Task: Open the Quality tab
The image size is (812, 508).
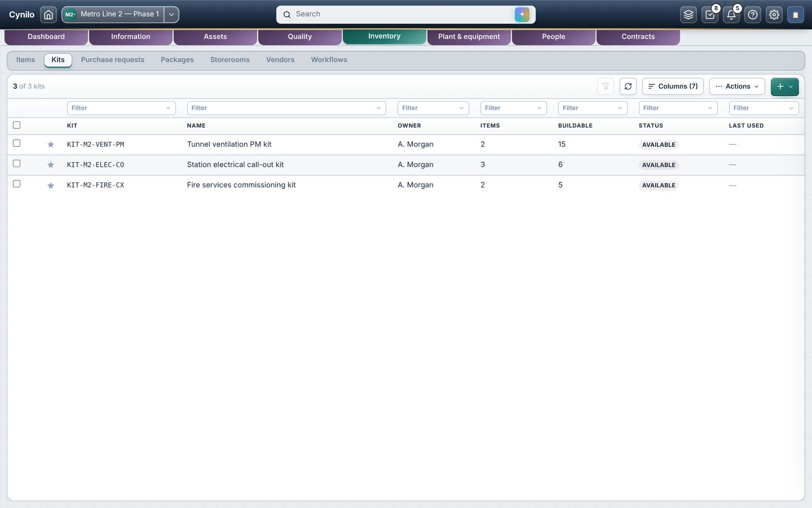Action: 300,37
